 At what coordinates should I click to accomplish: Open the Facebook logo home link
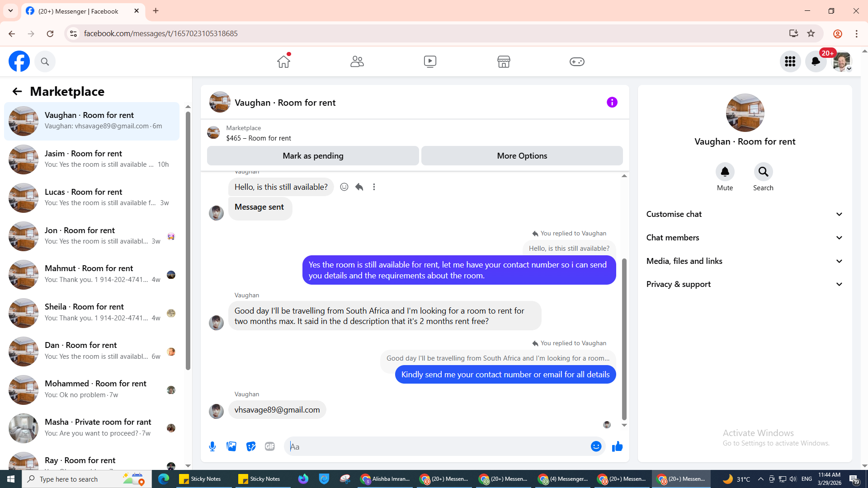[19, 61]
